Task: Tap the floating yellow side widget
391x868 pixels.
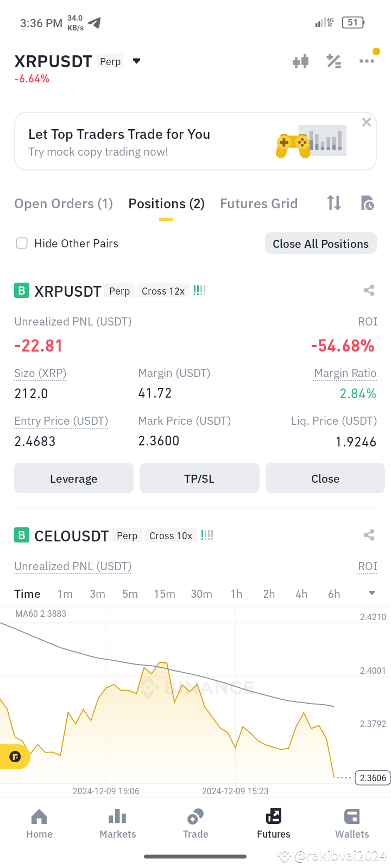Action: 15,756
